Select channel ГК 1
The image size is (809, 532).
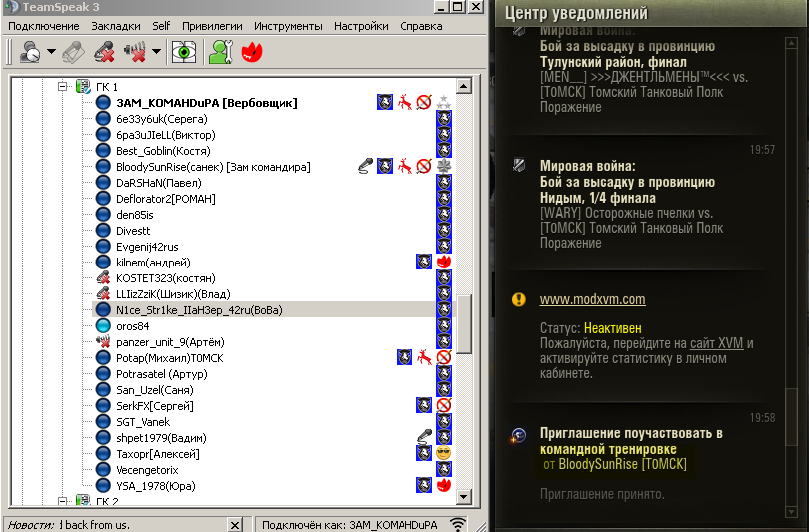[x=107, y=87]
